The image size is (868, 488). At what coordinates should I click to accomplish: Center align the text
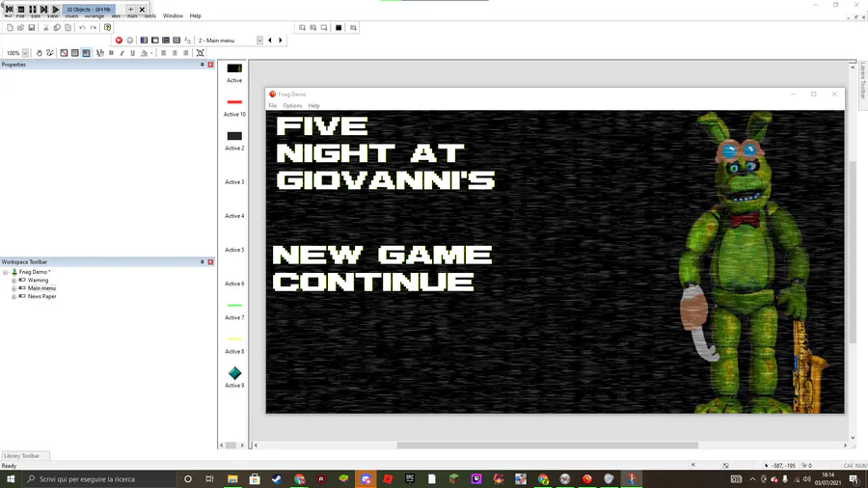[x=175, y=53]
